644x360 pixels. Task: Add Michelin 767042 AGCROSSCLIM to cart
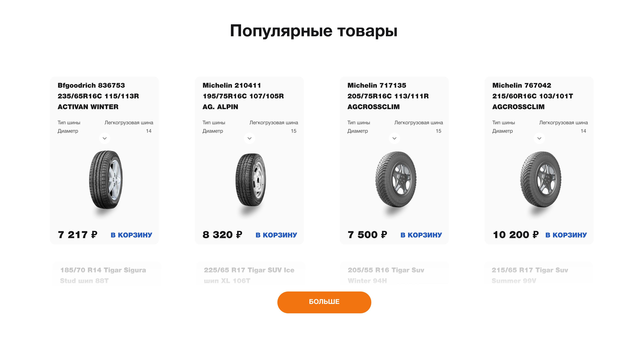click(566, 235)
